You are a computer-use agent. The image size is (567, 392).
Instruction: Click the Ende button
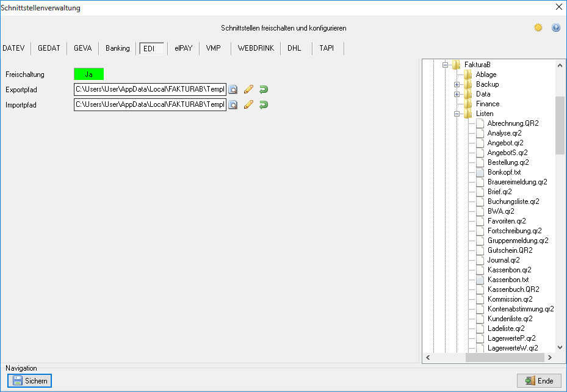pyautogui.click(x=539, y=381)
